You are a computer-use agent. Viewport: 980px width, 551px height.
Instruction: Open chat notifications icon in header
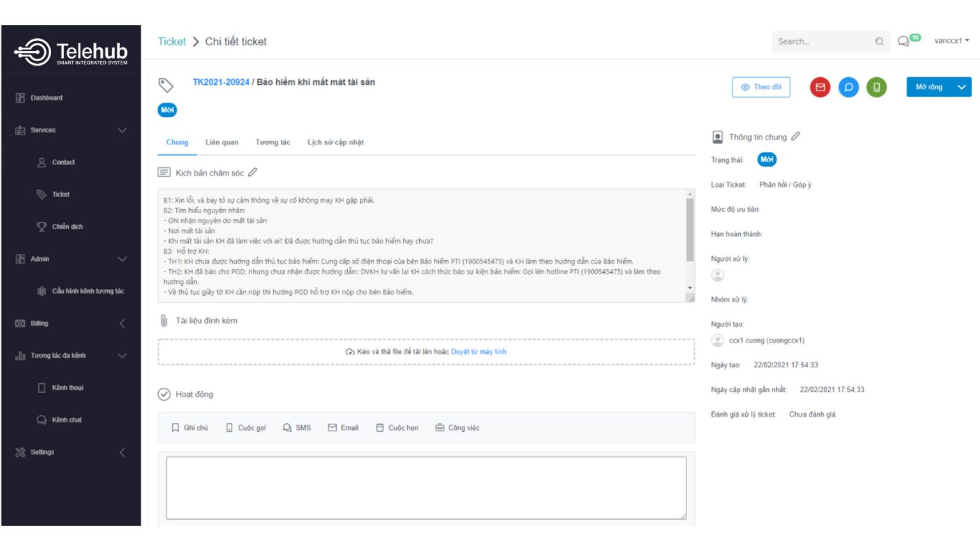pyautogui.click(x=903, y=41)
